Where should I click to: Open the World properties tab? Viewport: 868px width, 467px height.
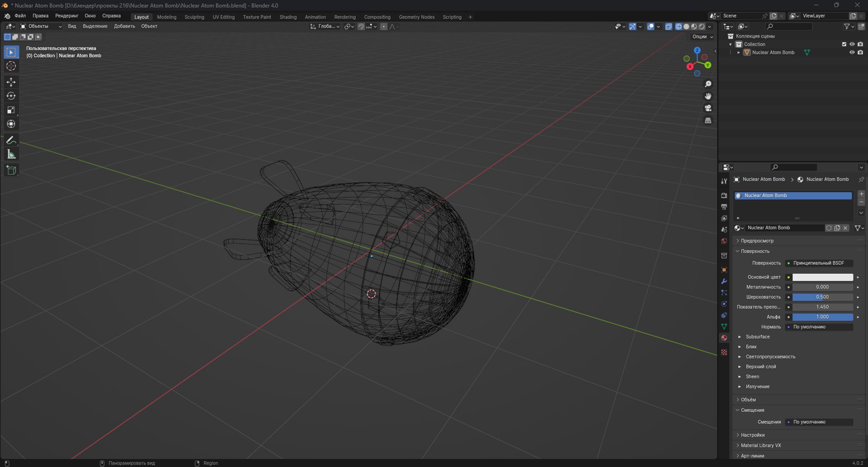(724, 241)
